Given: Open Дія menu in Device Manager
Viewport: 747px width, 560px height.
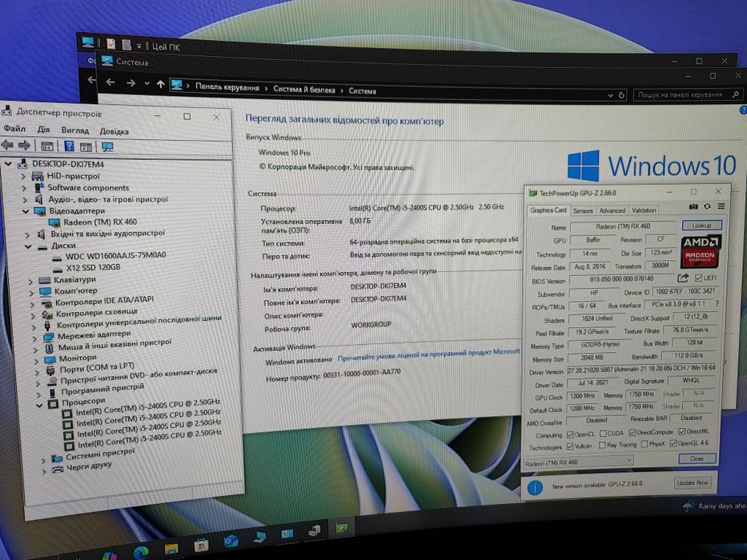Looking at the screenshot, I should [x=43, y=129].
